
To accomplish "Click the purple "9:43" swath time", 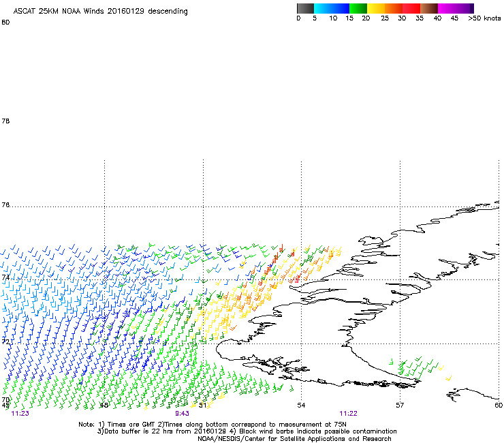I will (x=182, y=414).
